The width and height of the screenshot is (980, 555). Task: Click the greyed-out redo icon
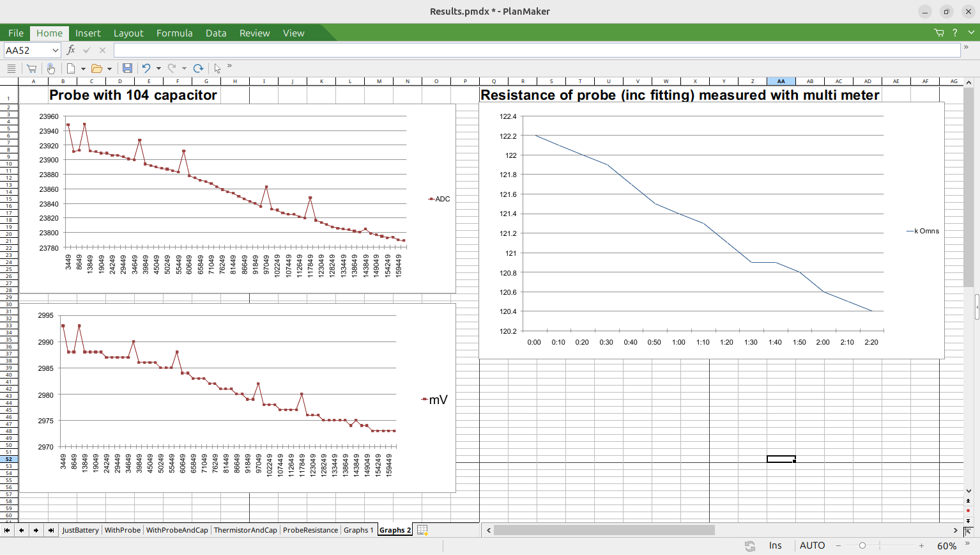pyautogui.click(x=171, y=68)
